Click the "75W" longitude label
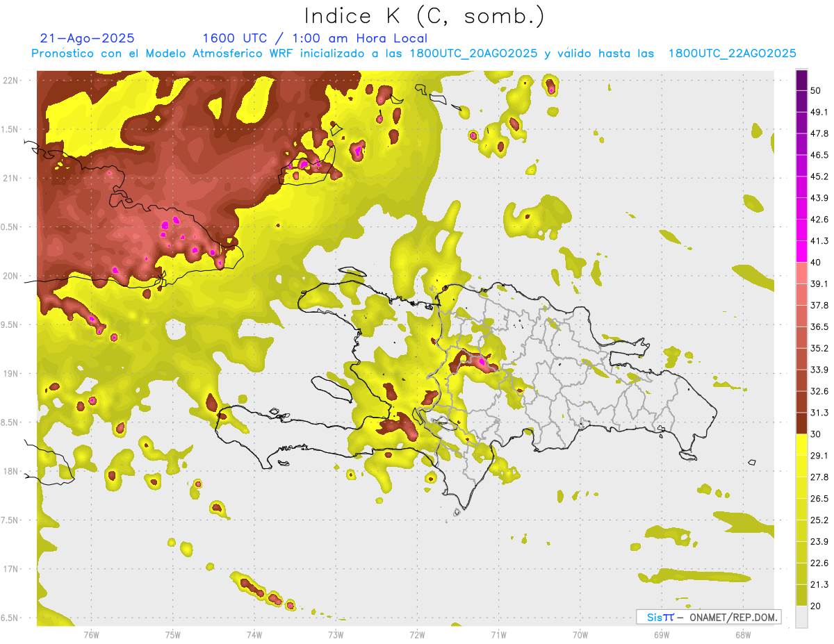 [172, 634]
